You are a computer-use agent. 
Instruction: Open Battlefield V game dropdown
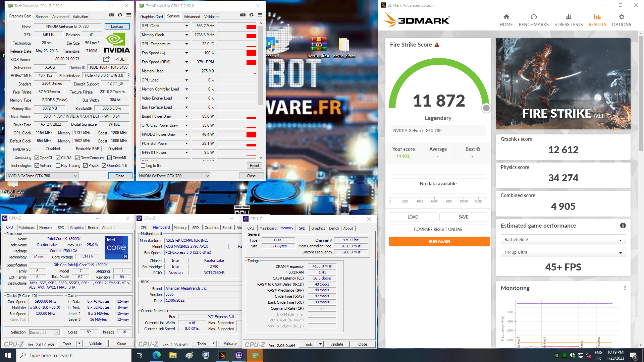pyautogui.click(x=563, y=240)
